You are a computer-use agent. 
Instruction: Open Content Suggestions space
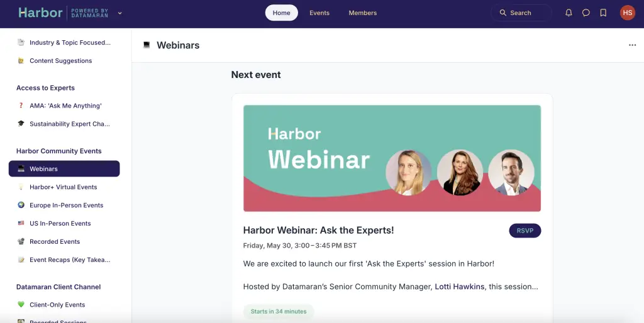pyautogui.click(x=64, y=61)
